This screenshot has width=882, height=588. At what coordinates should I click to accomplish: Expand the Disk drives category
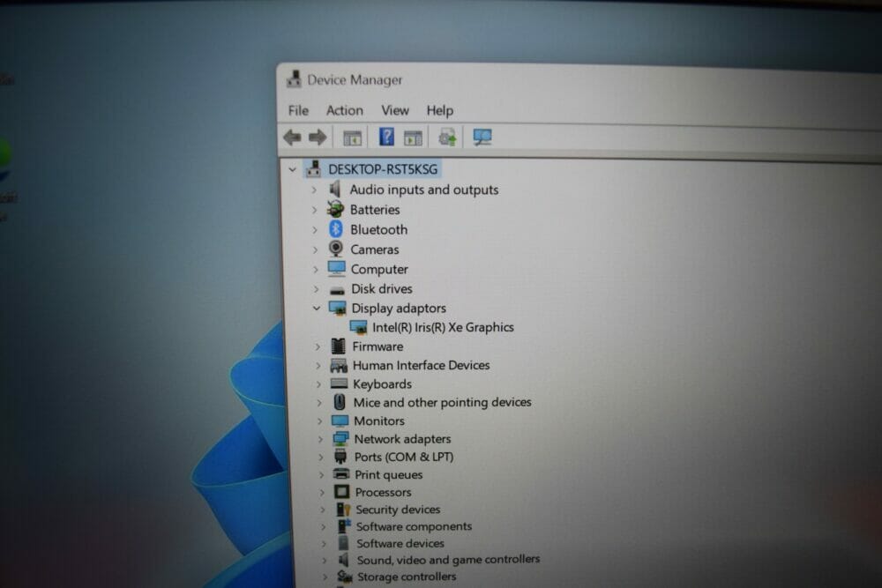(316, 289)
